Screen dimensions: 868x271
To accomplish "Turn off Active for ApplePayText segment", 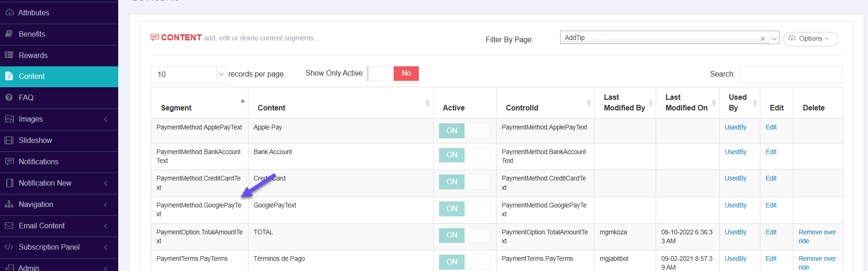I will click(464, 131).
